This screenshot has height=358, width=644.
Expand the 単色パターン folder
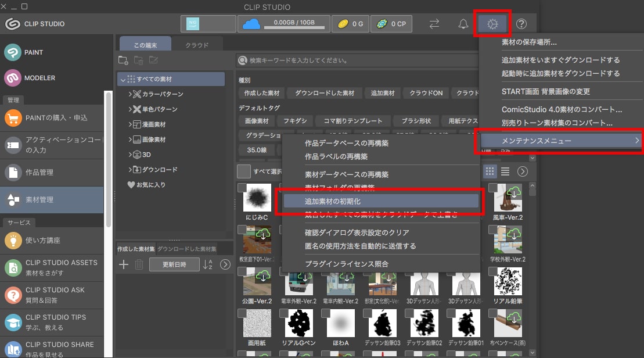pos(129,109)
